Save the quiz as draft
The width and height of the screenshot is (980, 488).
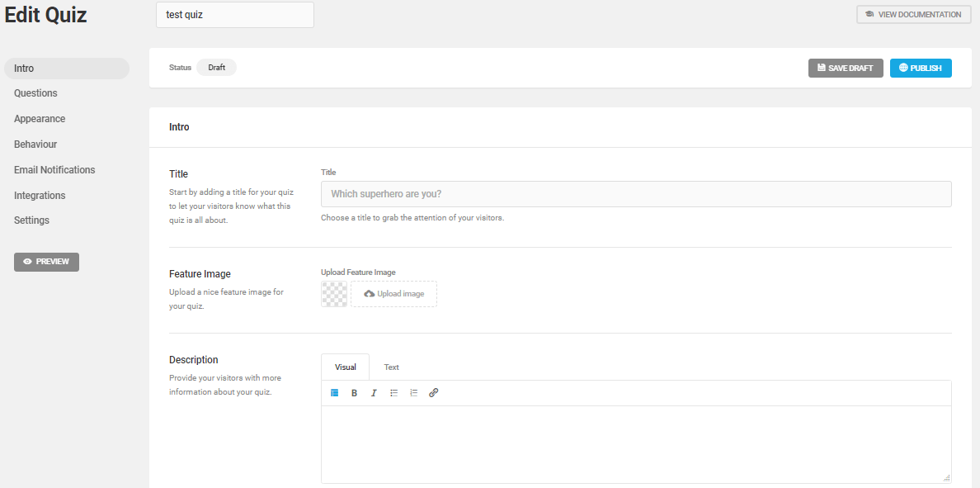click(846, 69)
